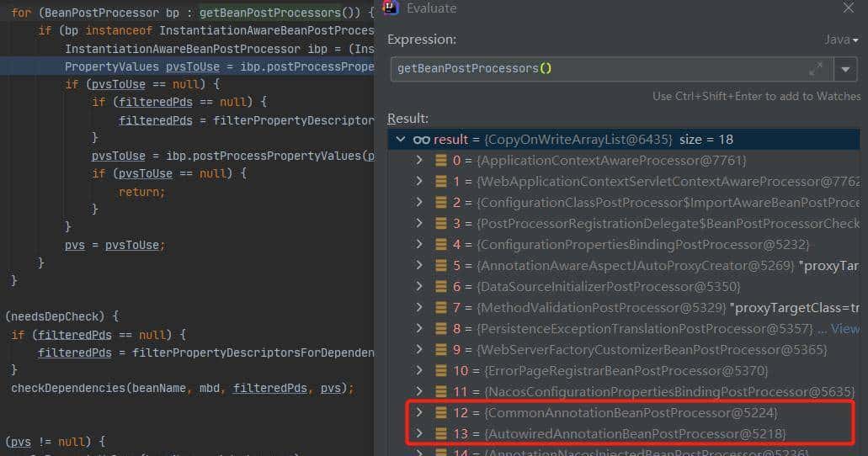Click the object icon of element 9
Viewport: 868px width, 456px height.
(440, 350)
